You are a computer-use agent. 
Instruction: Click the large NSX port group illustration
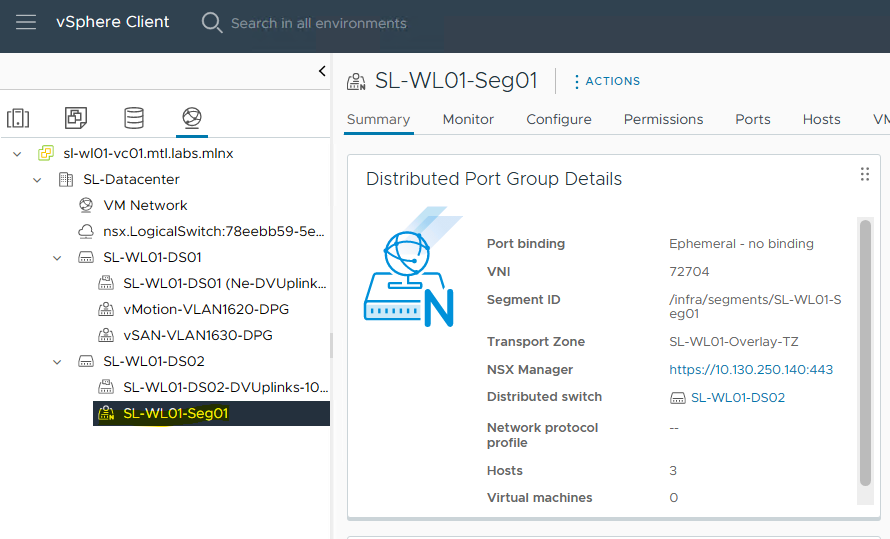click(413, 267)
